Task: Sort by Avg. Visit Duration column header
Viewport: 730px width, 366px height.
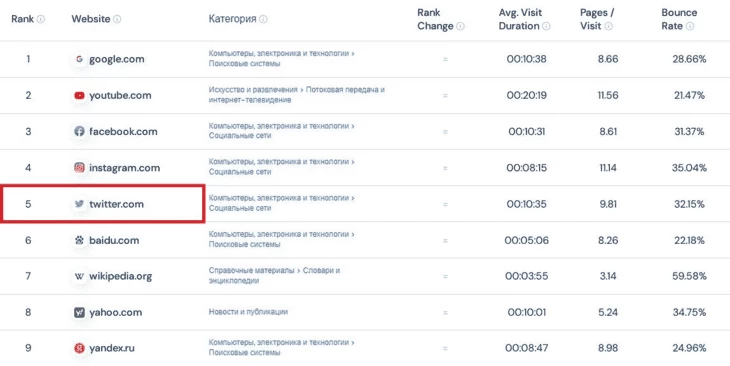Action: point(520,19)
